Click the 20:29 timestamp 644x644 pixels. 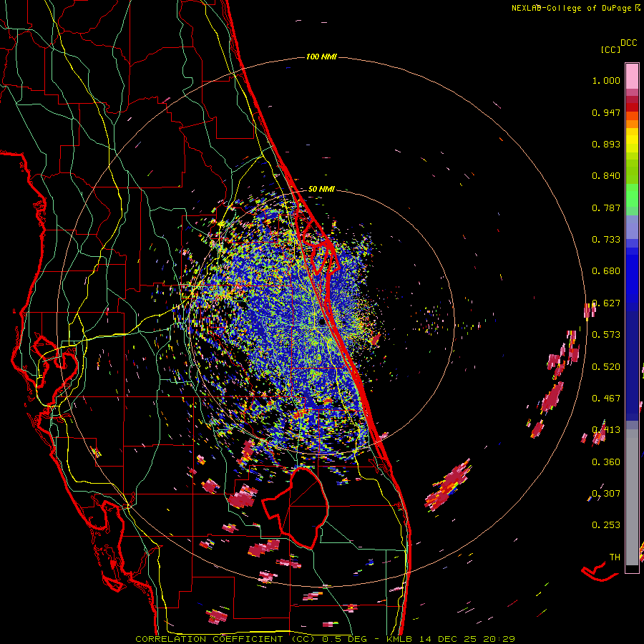pyautogui.click(x=499, y=639)
